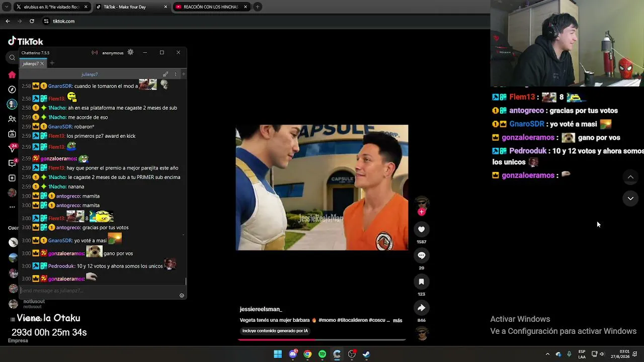Select the TikTok - Make Your Day tab
The width and height of the screenshot is (644, 362).
tap(132, 7)
